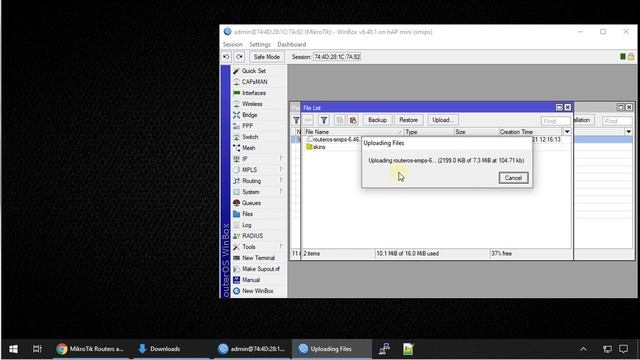Sort by File Name column
This screenshot has width=640, height=360.
pyautogui.click(x=353, y=132)
